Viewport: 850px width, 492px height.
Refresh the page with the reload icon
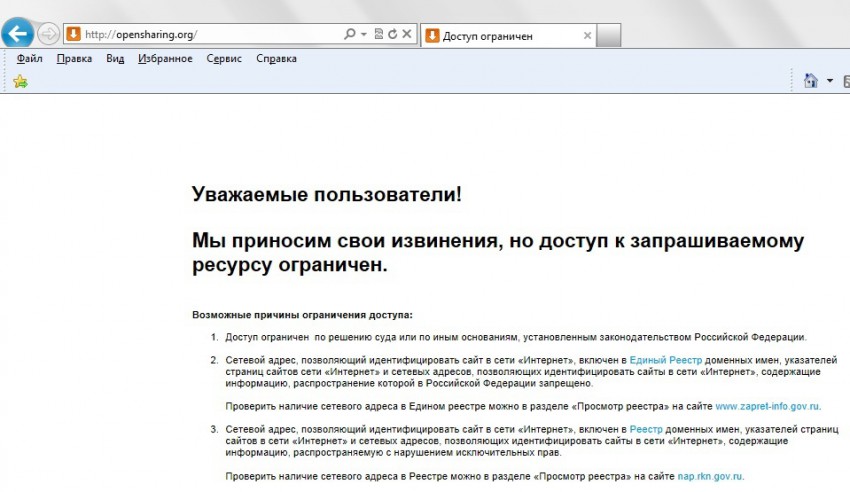pos(393,35)
